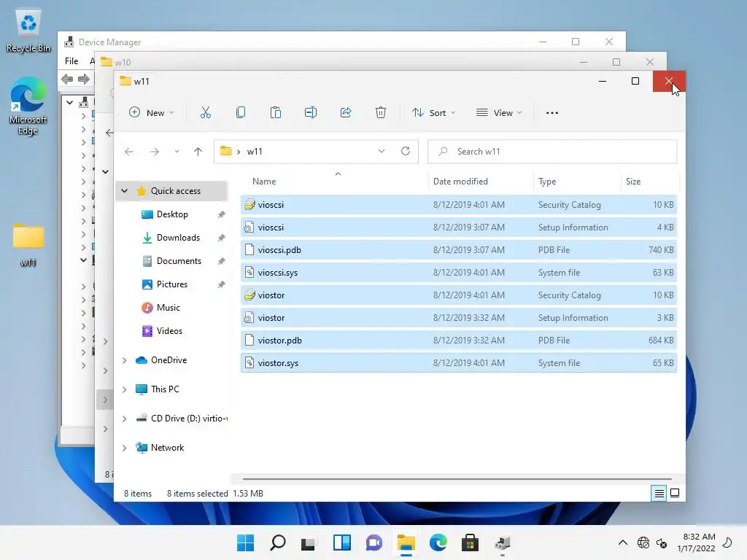
Task: Launch Microsoft Store from the taskbar
Action: pyautogui.click(x=470, y=542)
